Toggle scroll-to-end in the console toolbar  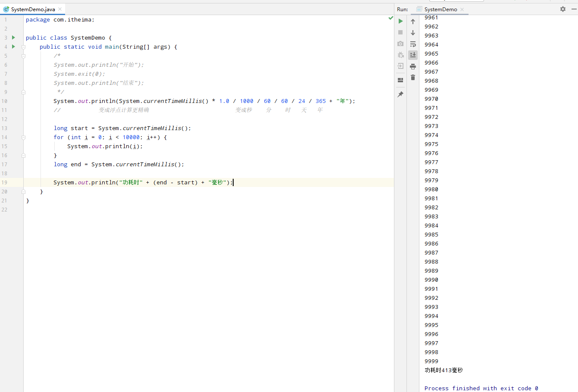click(x=413, y=55)
